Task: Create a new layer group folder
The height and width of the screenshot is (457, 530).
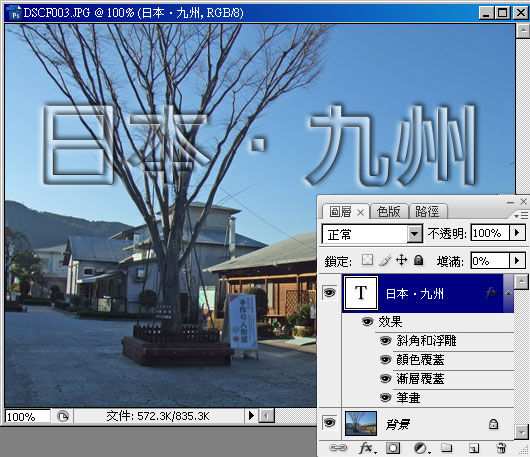Action: click(447, 448)
